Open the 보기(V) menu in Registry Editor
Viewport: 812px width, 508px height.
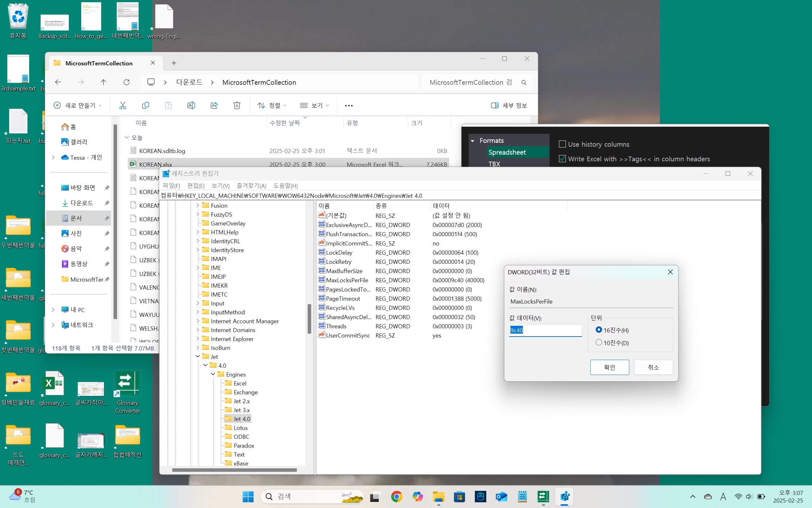(220, 186)
